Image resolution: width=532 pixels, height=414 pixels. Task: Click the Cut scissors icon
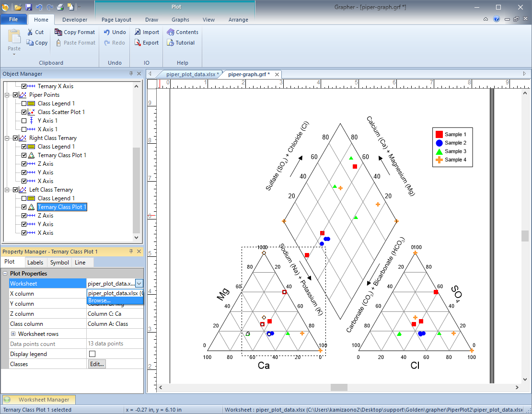coord(30,32)
